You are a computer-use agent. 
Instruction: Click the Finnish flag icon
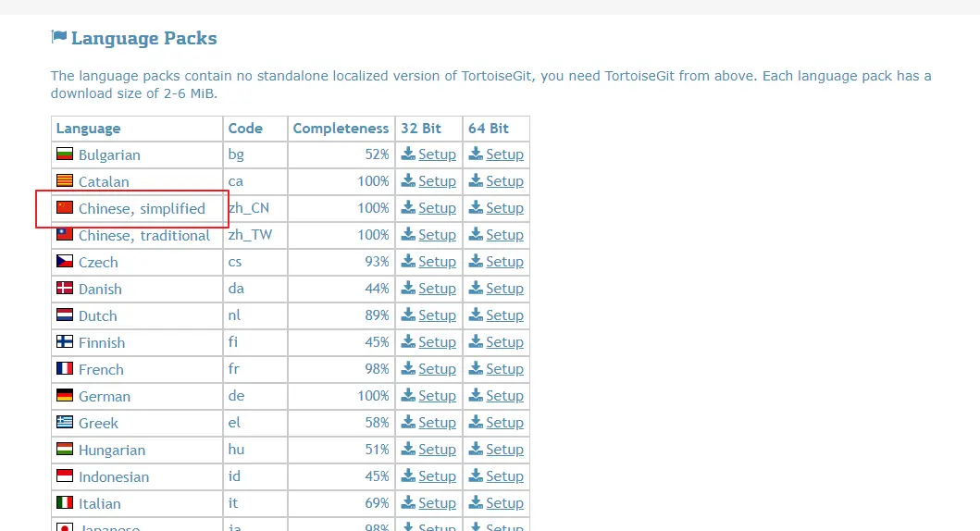65,341
